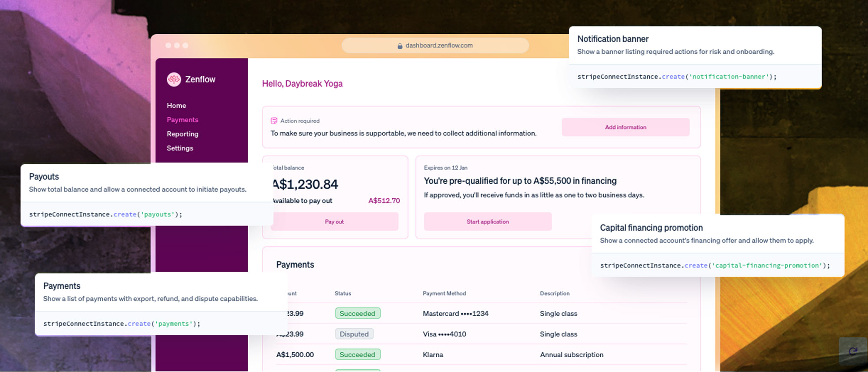This screenshot has height=372, width=868.
Task: Select the Visa ••••4010 payment row
Action: click(444, 334)
